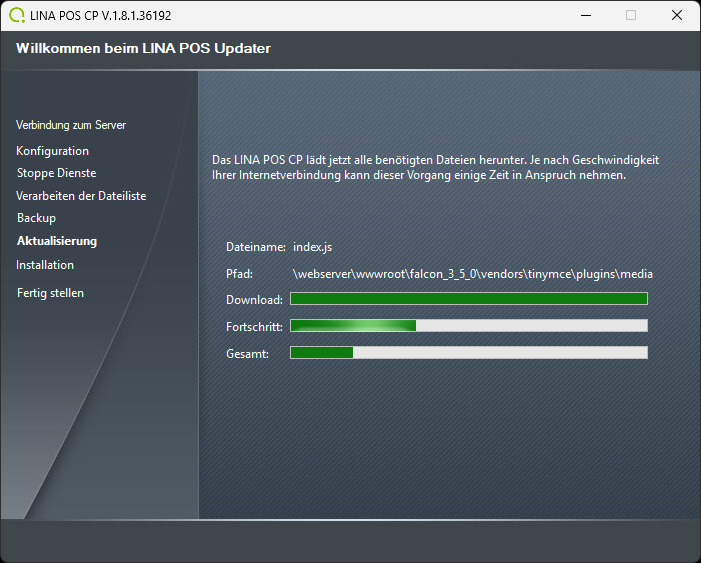This screenshot has height=563, width=701.
Task: Click the LINA POS logo in title bar
Action: click(17, 15)
